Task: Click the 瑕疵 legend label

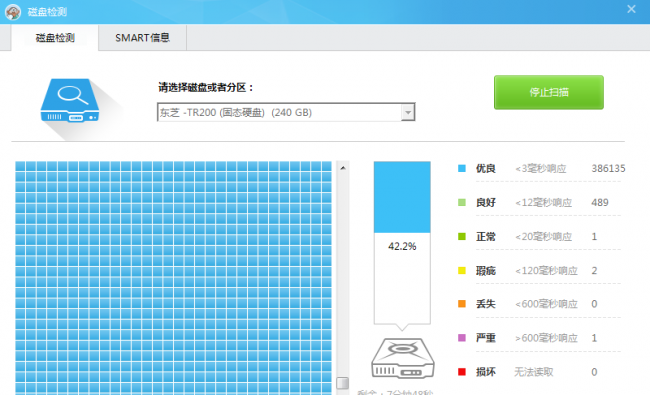Action: tap(486, 271)
